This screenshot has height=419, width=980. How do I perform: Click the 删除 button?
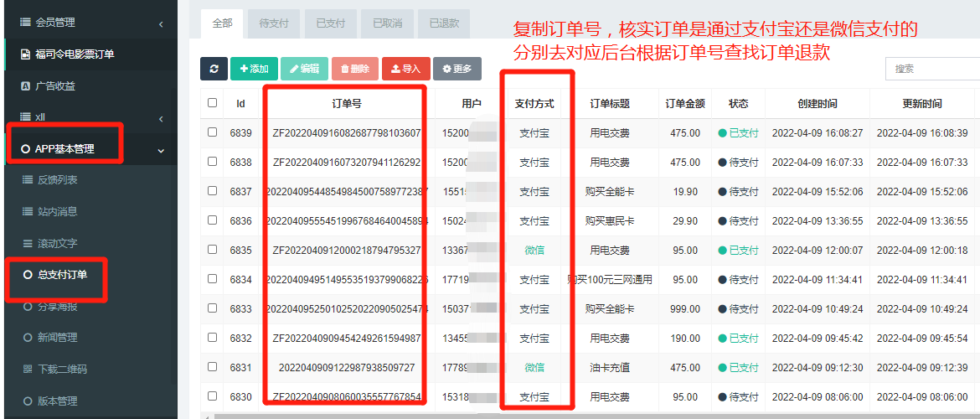click(x=355, y=69)
